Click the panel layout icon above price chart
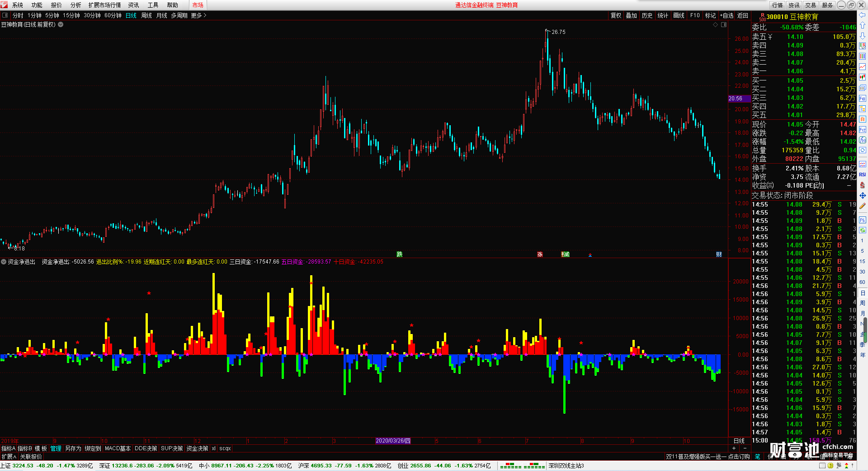The height and width of the screenshot is (471, 868). [x=724, y=25]
